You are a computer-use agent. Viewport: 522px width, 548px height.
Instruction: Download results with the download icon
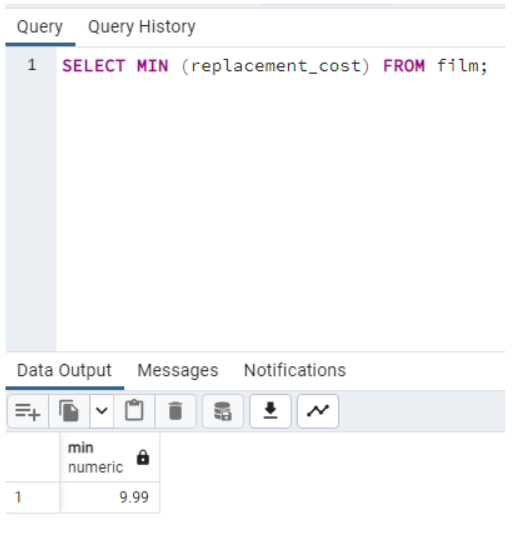(270, 411)
